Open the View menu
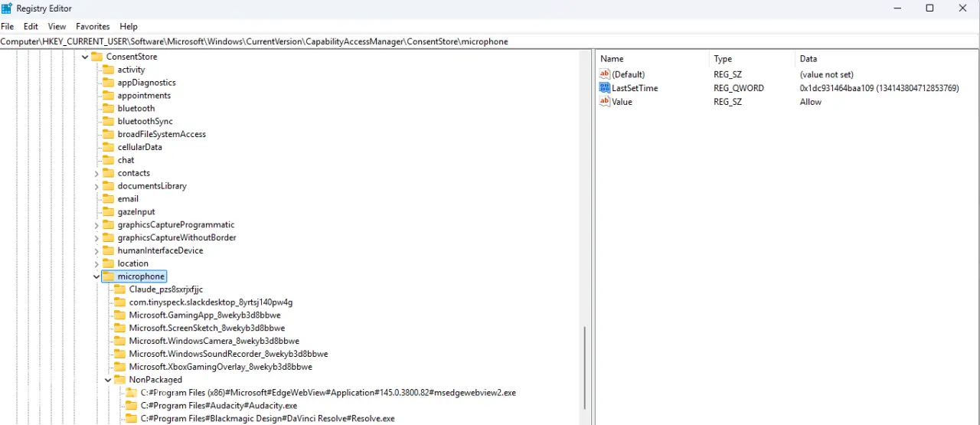The width and height of the screenshot is (980, 425). click(x=57, y=26)
